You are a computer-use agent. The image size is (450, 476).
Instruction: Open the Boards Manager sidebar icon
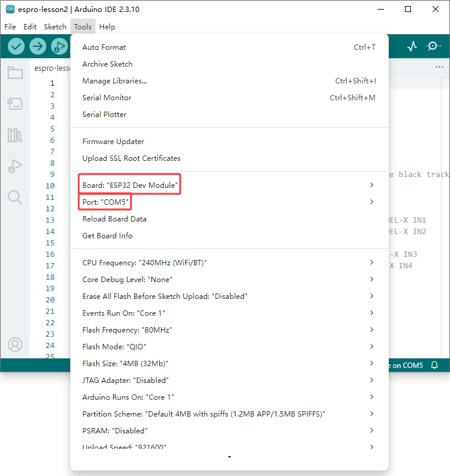pyautogui.click(x=15, y=103)
